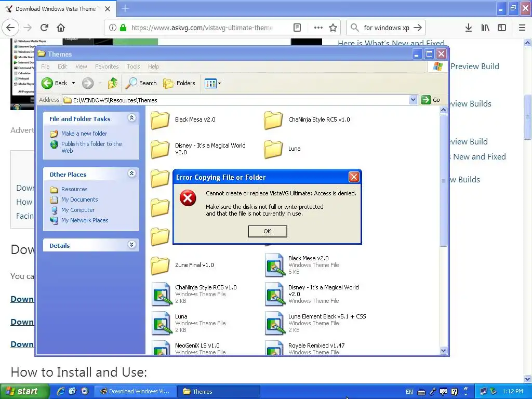Collapse the Other Places panel

coord(132,174)
